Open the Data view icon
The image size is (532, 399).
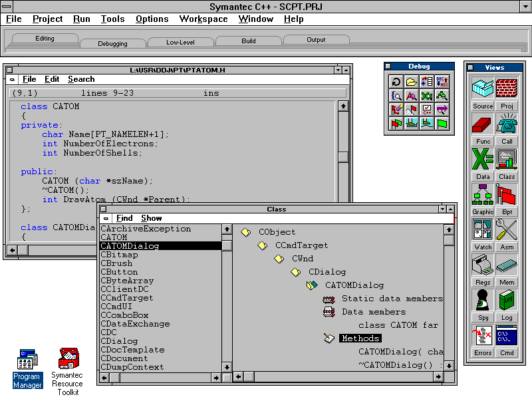483,159
